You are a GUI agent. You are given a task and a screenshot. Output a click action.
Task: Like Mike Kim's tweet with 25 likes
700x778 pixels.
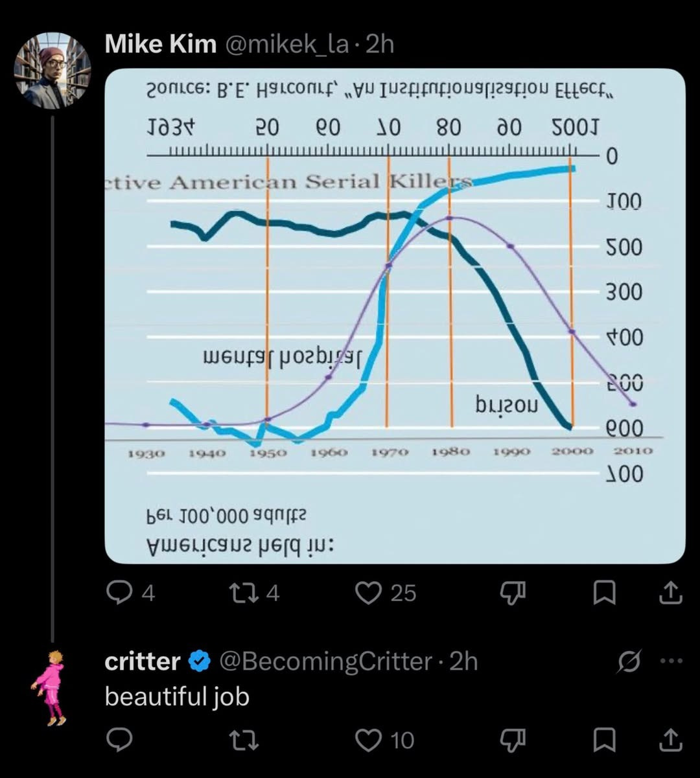369,593
